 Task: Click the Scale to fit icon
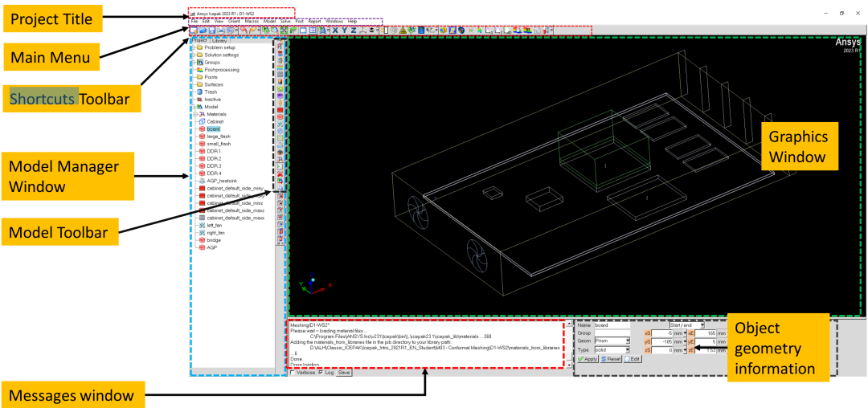tap(284, 31)
